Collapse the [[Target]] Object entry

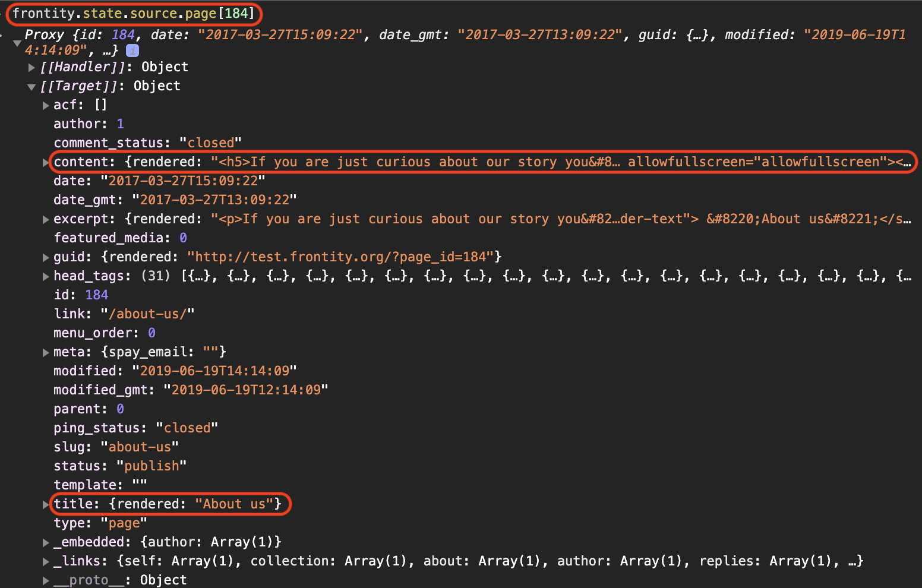click(31, 87)
